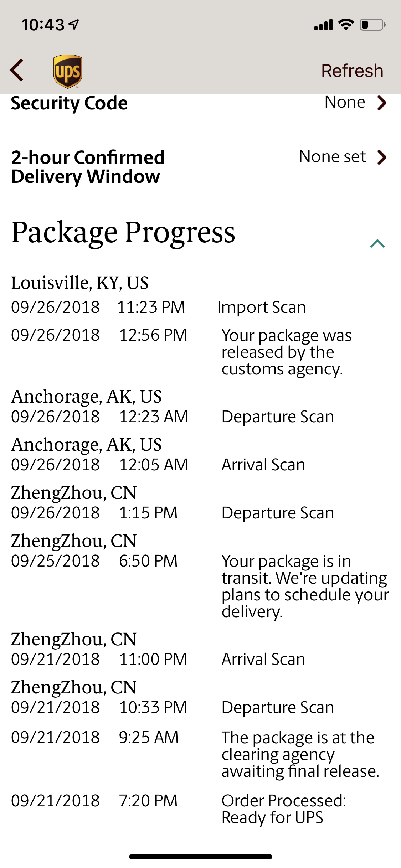
Task: Tap the customs agency release message
Action: pos(287,352)
